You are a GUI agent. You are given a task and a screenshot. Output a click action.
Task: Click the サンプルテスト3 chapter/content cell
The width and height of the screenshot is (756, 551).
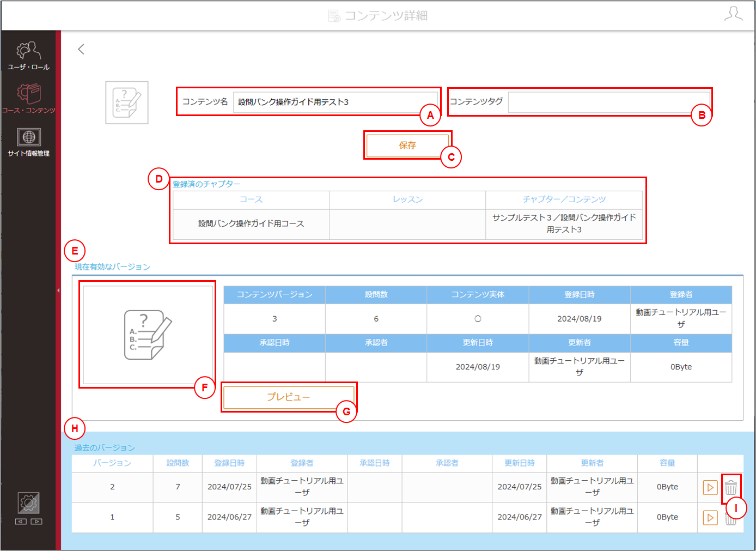coord(564,224)
